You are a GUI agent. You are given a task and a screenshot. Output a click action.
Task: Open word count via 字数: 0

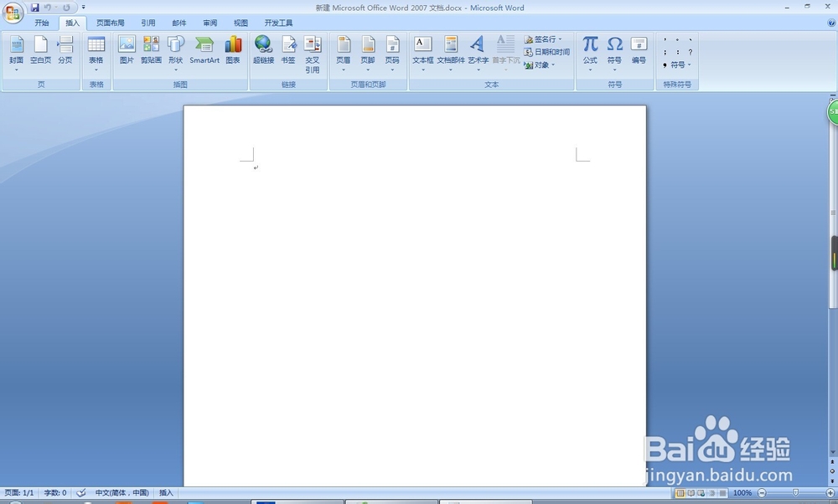[x=55, y=493]
